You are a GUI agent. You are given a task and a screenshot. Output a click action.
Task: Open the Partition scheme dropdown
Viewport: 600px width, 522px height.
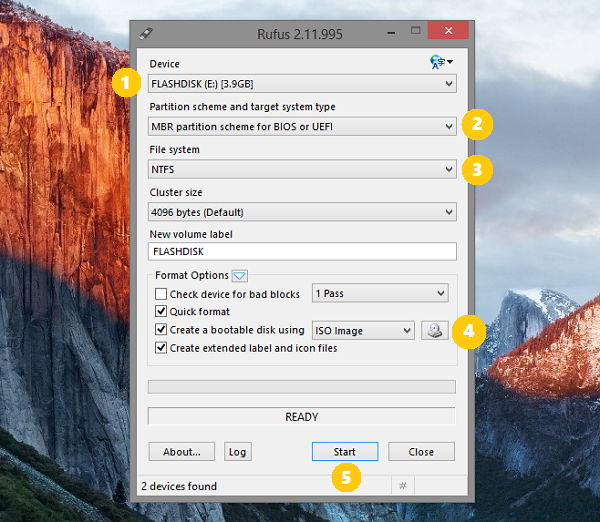pyautogui.click(x=302, y=127)
